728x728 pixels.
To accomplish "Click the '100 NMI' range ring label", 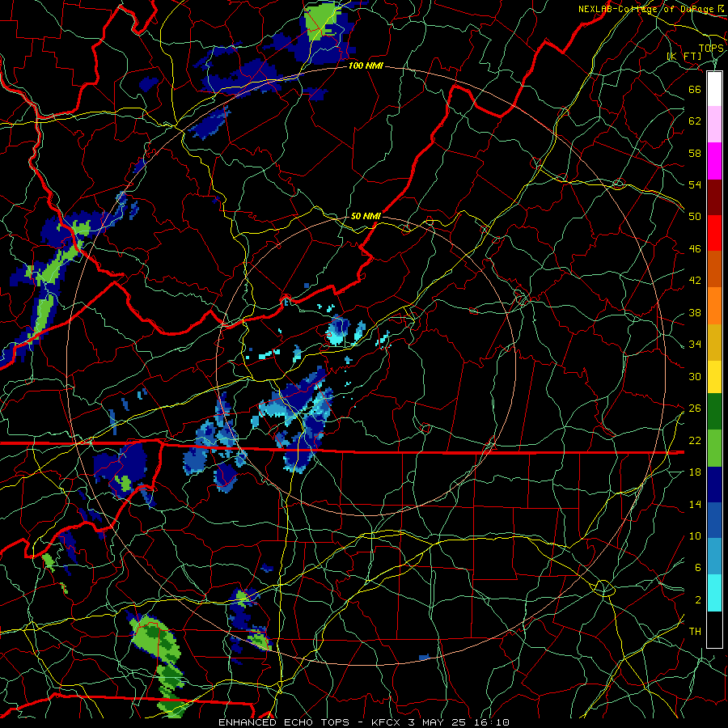I will pyautogui.click(x=366, y=66).
